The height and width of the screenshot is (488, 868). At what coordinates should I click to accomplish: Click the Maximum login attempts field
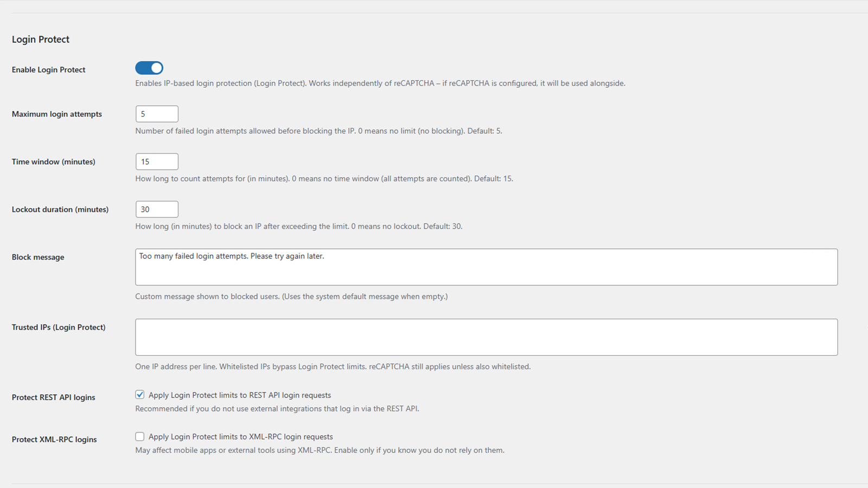point(156,113)
